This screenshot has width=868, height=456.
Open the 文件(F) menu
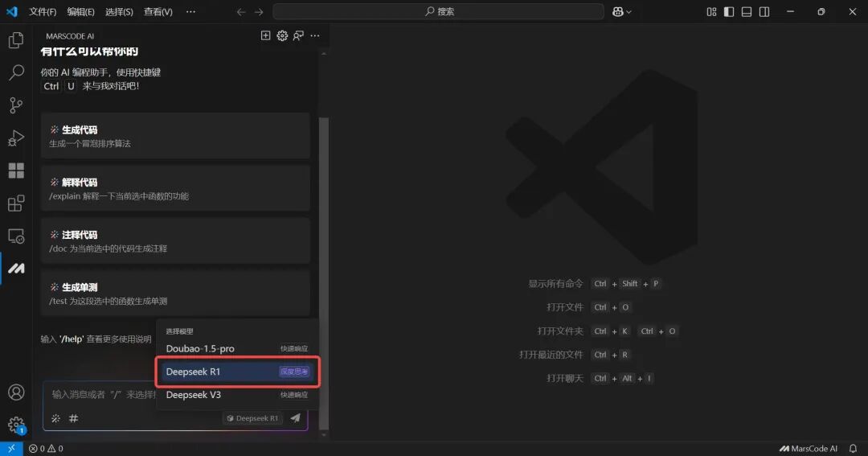[43, 11]
